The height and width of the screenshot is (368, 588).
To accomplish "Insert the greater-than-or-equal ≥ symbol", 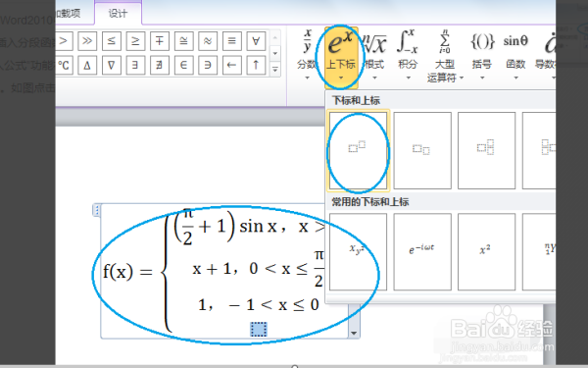I will tap(135, 41).
